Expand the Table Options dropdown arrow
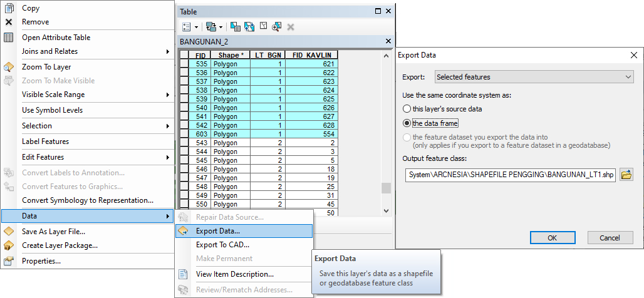Screen dimensions: 644x298 pyautogui.click(x=196, y=27)
